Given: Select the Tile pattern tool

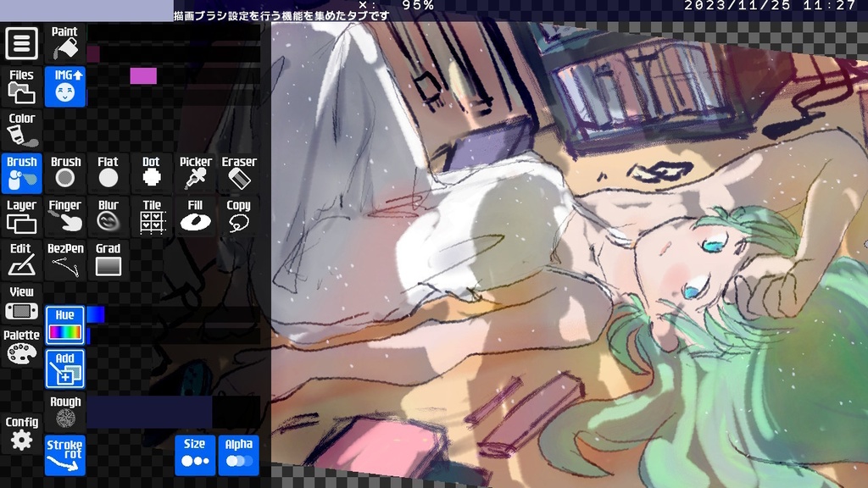Looking at the screenshot, I should click(151, 217).
